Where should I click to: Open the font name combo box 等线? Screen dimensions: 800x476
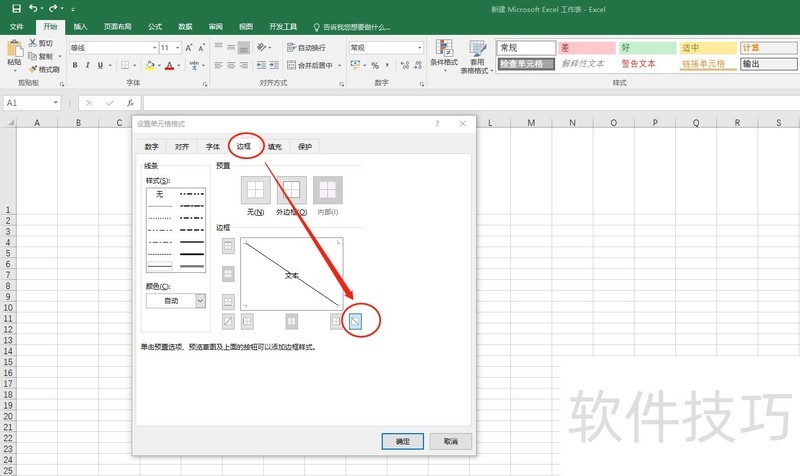click(x=113, y=48)
